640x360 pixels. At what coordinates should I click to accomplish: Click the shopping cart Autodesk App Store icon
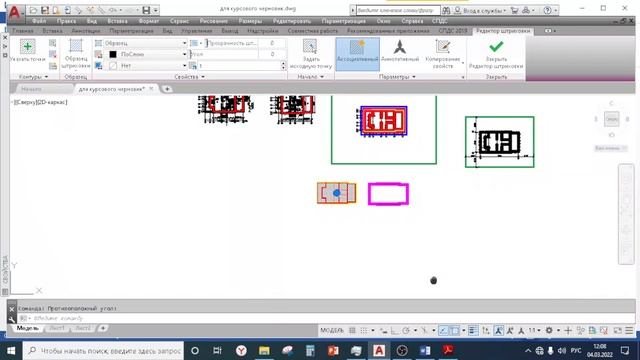[514, 10]
